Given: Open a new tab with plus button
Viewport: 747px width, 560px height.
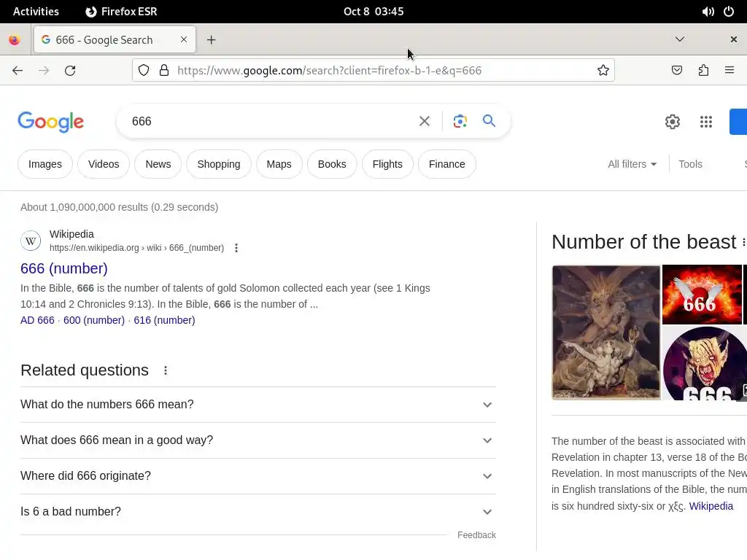Looking at the screenshot, I should click(x=211, y=40).
